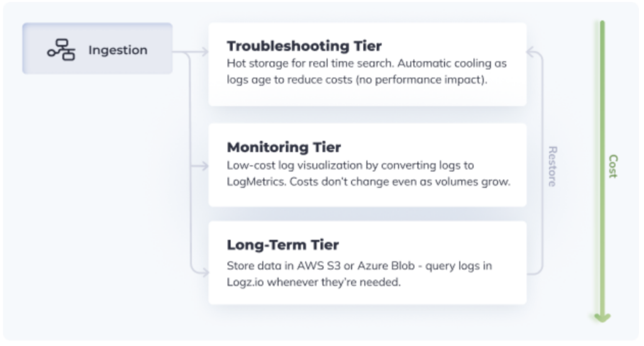Select the Ingestion label text
Image resolution: width=644 pixels, height=346 pixels.
pos(118,50)
